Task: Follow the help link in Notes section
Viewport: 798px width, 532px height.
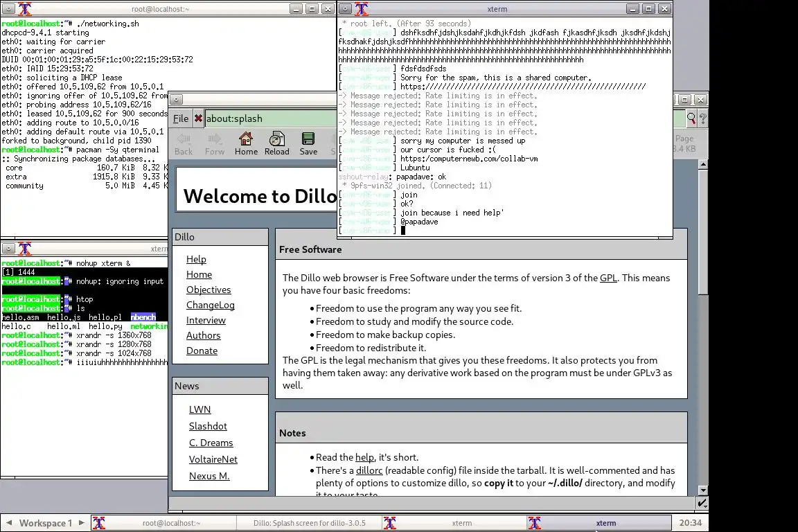Action: (x=364, y=457)
